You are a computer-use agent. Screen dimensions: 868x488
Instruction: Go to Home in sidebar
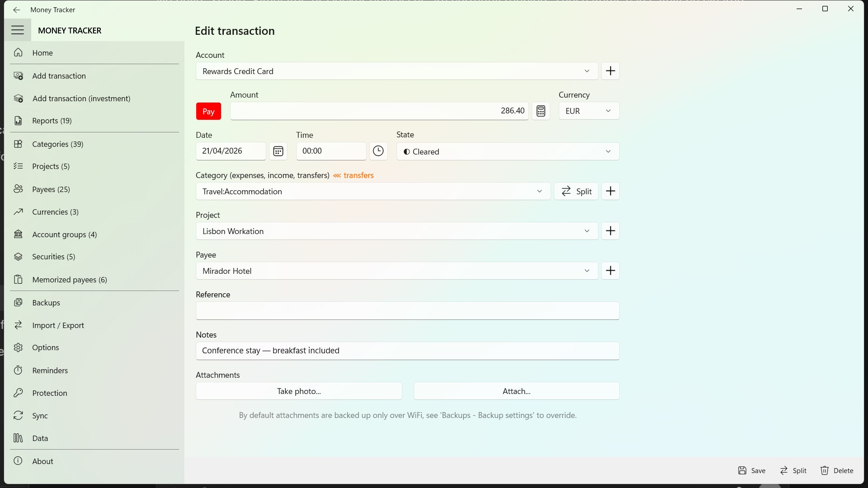(x=94, y=53)
